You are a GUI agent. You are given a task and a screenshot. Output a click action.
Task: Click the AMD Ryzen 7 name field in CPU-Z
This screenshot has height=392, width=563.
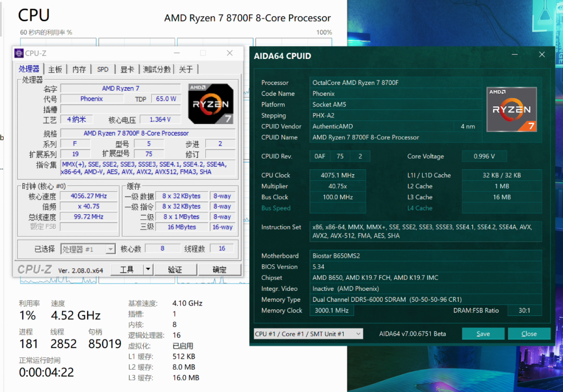[120, 88]
